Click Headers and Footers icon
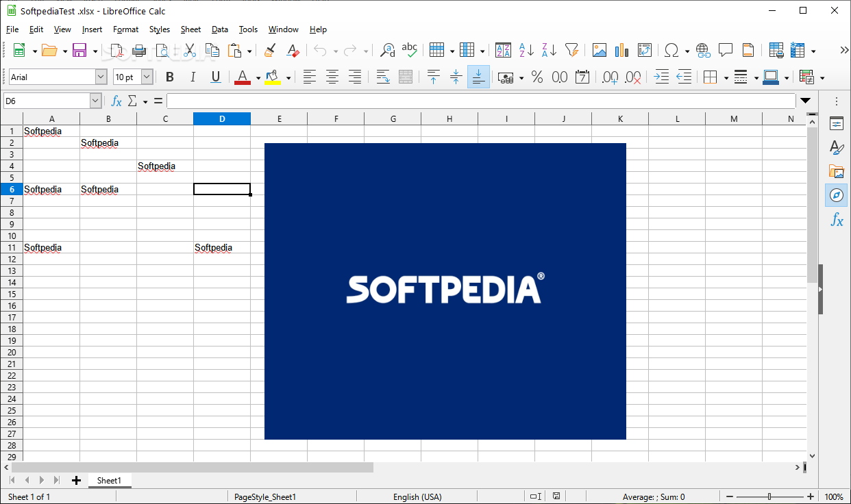This screenshot has height=504, width=851. [x=748, y=50]
